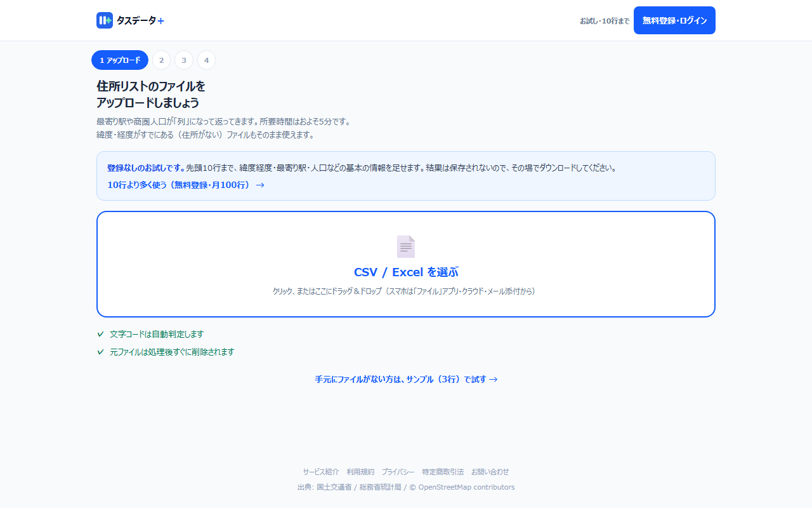Click the document file icon in upload area
Viewport: 812px width, 508px height.
pyautogui.click(x=406, y=246)
